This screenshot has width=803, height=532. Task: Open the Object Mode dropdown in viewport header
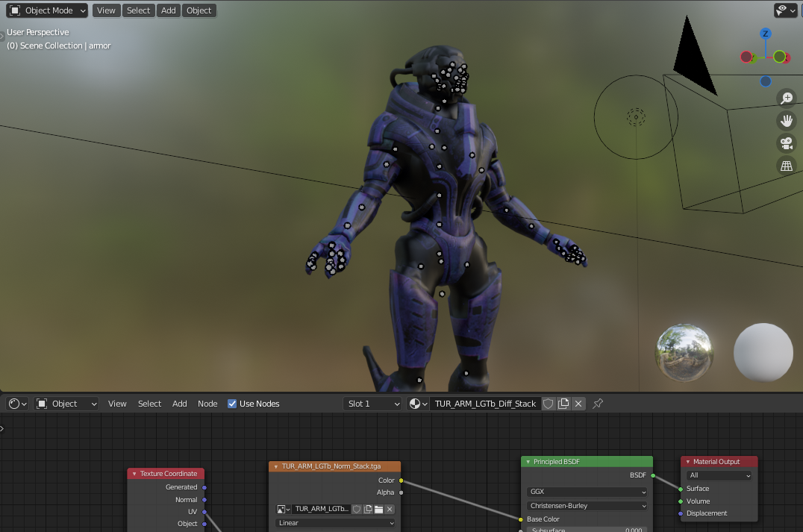tap(47, 10)
